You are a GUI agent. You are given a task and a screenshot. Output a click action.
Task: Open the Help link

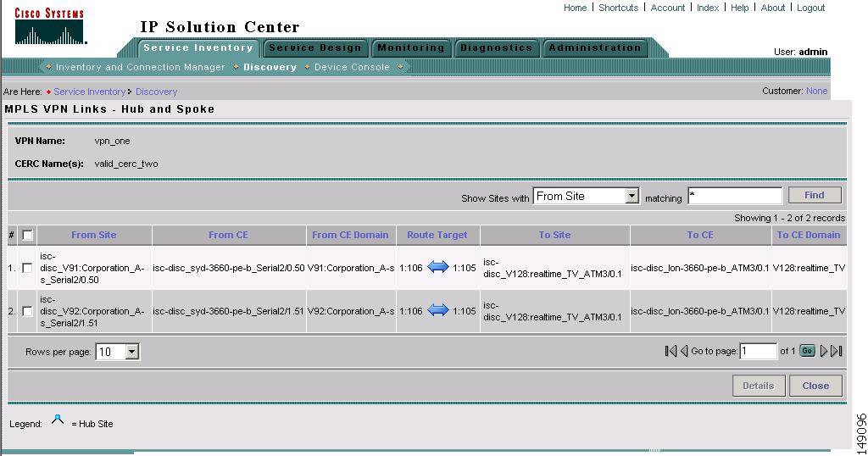pyautogui.click(x=739, y=8)
